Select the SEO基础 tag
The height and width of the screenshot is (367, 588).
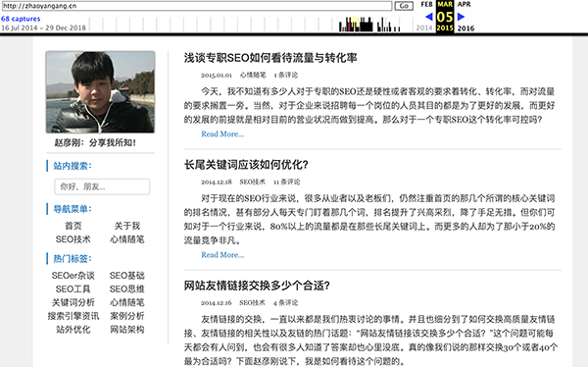point(127,276)
